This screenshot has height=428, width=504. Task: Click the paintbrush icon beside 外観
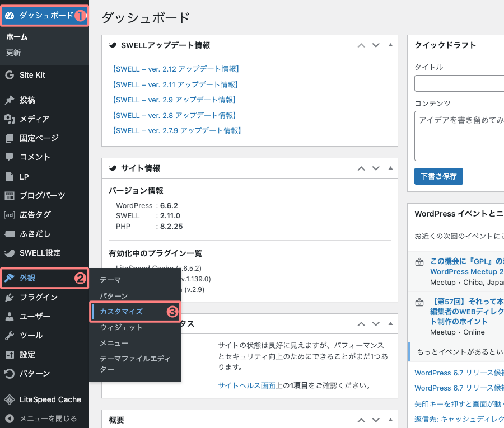click(x=10, y=278)
